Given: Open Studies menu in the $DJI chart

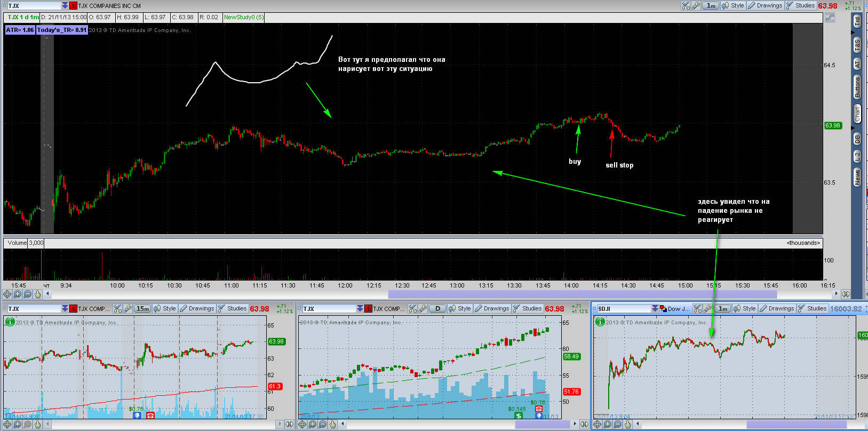Looking at the screenshot, I should (x=813, y=309).
